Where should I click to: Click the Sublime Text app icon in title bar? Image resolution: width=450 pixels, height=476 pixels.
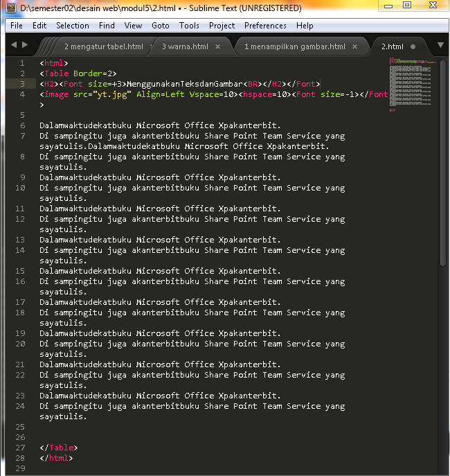[x=11, y=8]
